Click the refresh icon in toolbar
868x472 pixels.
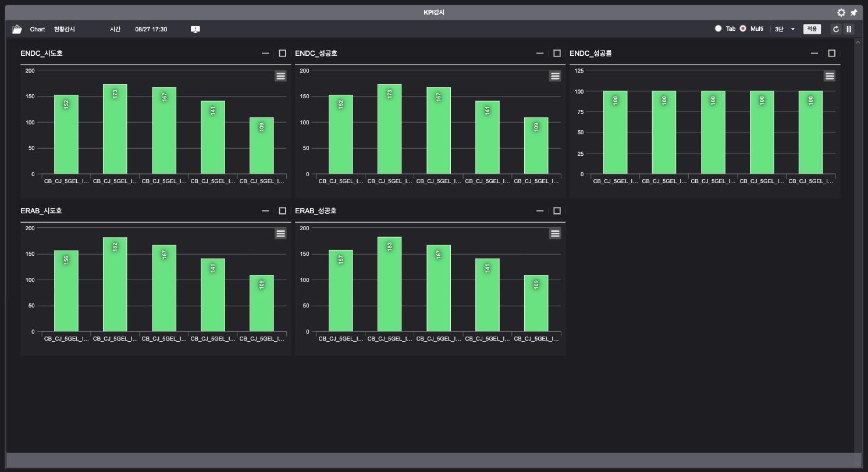(x=836, y=29)
